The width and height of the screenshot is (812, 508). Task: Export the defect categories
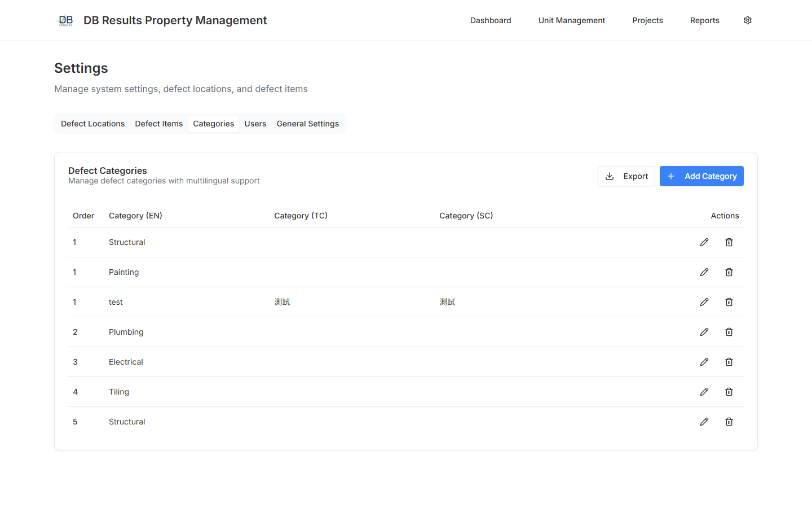[626, 176]
